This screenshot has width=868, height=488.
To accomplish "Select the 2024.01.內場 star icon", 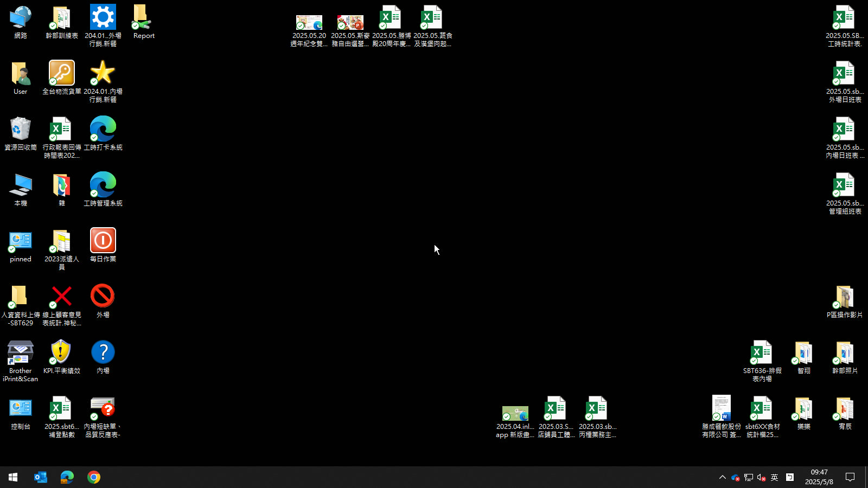I will click(x=103, y=74).
